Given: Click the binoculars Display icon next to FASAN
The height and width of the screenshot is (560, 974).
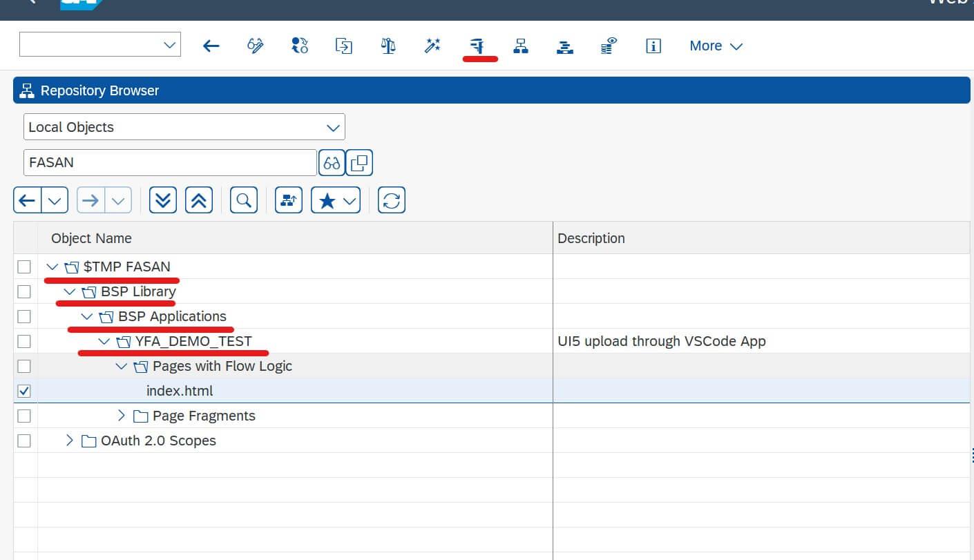Looking at the screenshot, I should coord(332,163).
